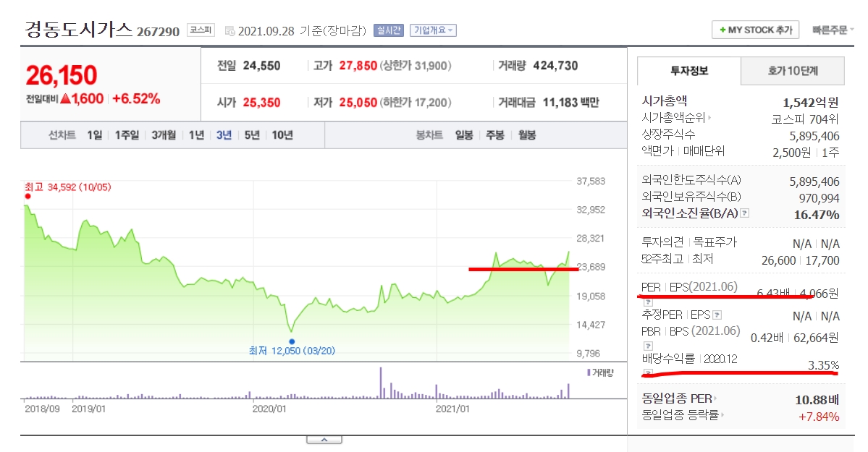Viewport: 868px width, 452px height.
Task: Select the 1주일 line chart period
Action: click(127, 135)
